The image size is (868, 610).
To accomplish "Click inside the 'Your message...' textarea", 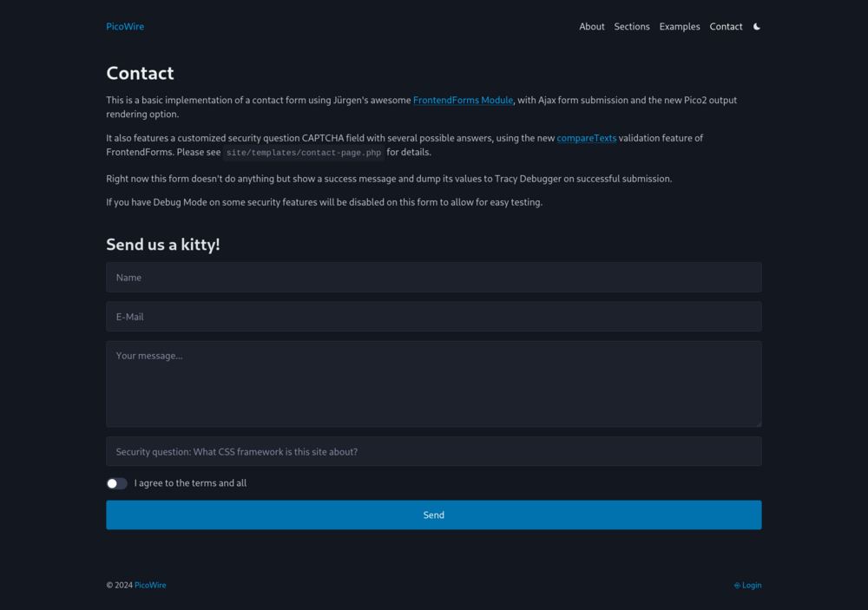I will click(x=434, y=384).
